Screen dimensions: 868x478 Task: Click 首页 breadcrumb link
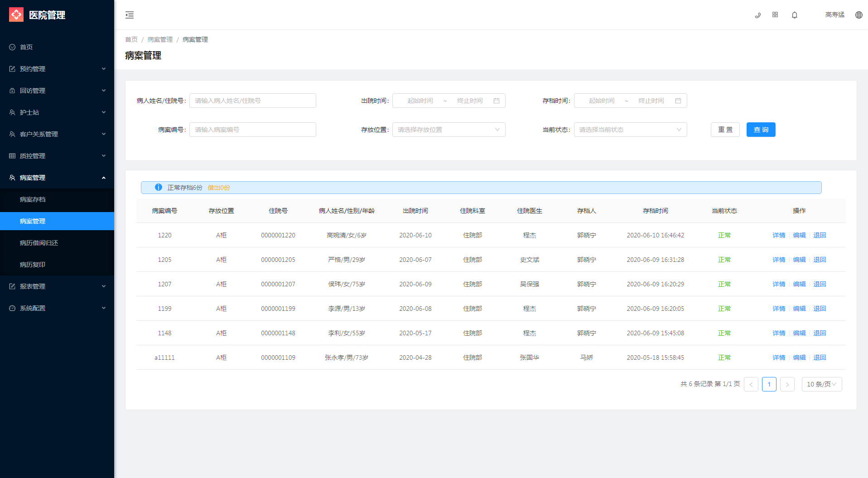click(131, 39)
